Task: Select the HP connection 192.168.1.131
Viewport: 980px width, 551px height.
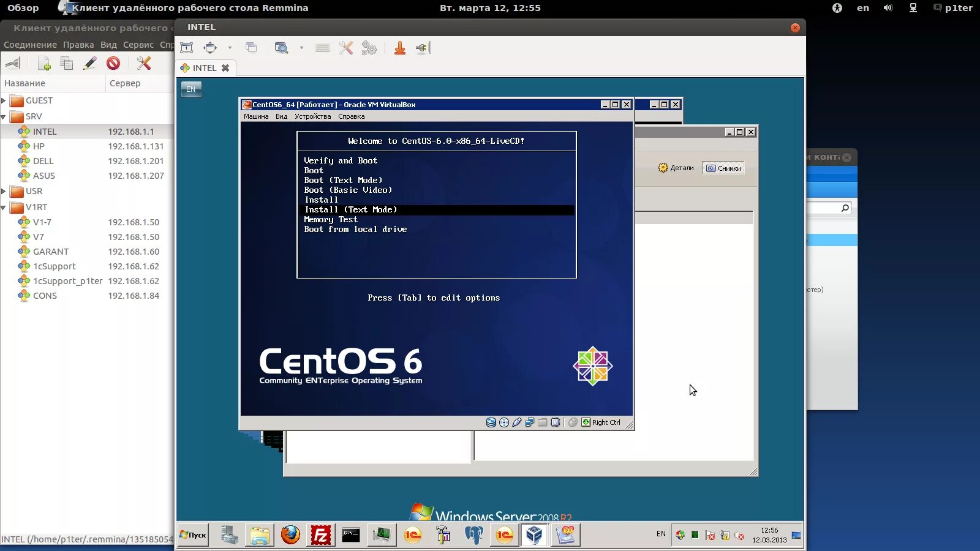Action: pyautogui.click(x=87, y=146)
